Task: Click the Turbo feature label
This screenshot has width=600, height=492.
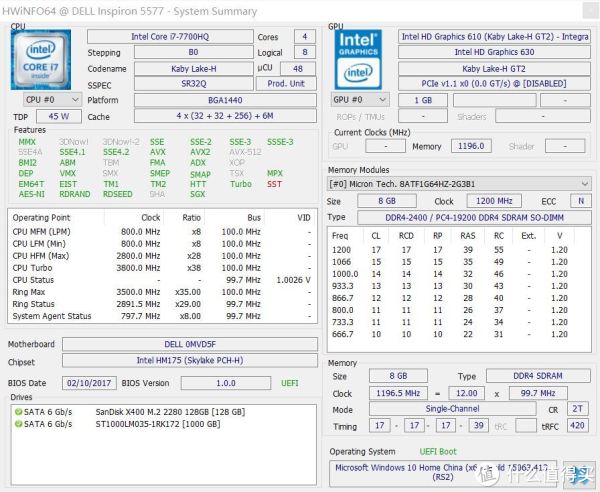Action: [241, 184]
